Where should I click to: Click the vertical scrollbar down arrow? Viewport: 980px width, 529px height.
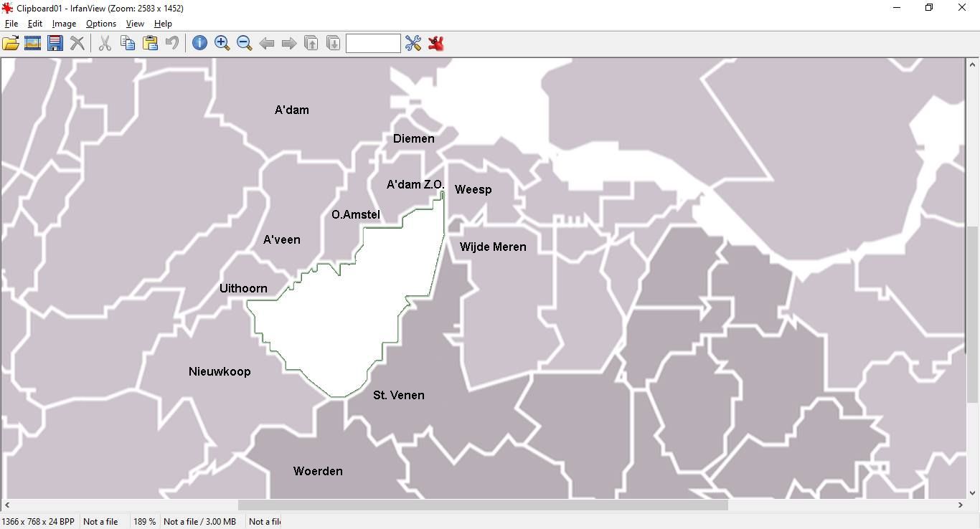point(972,493)
